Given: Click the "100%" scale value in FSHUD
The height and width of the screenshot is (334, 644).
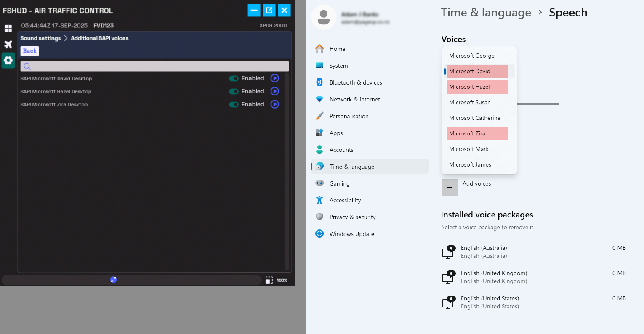Looking at the screenshot, I should [282, 281].
